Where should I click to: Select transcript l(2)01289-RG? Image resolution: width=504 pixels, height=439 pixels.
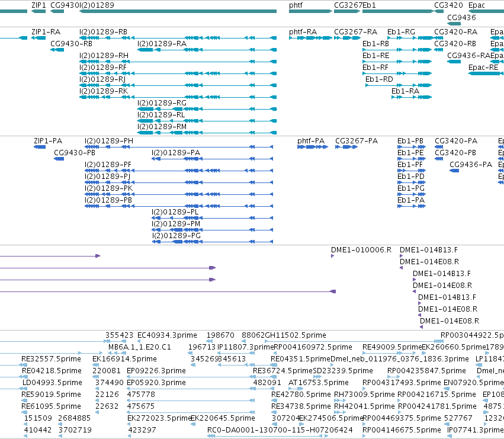(162, 103)
